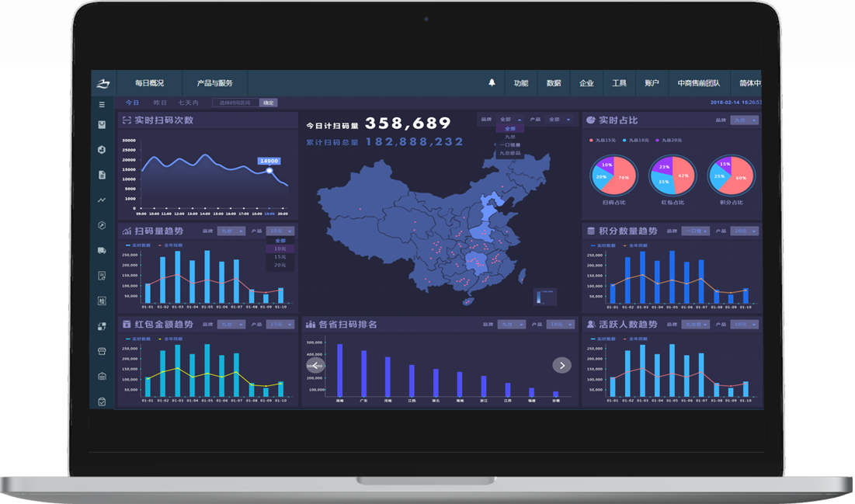
Task: Open the document file icon in sidebar
Action: click(x=102, y=175)
